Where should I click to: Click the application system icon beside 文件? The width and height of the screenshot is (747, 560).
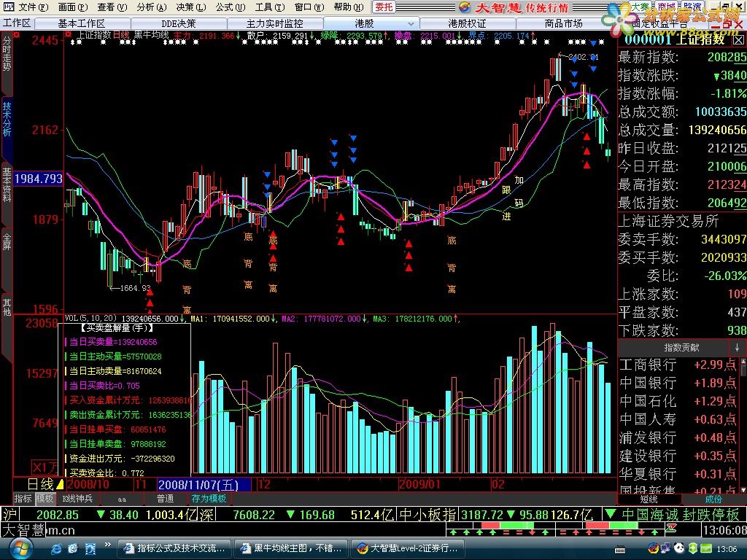8,7
